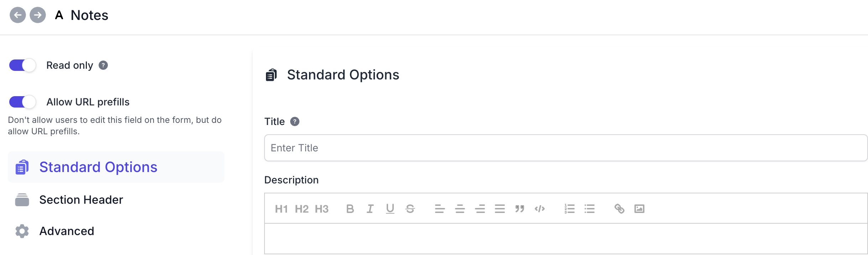
Task: Apply Heading 3 formatting in Description
Action: click(x=321, y=209)
